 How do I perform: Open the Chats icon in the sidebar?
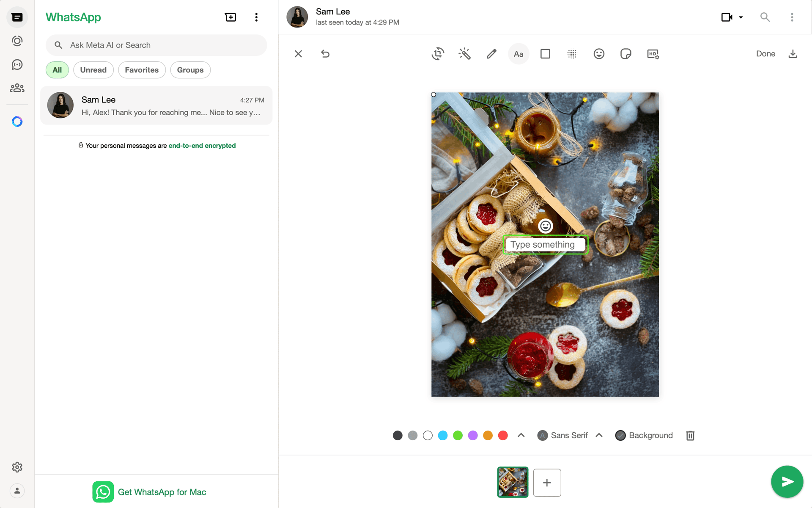[17, 17]
